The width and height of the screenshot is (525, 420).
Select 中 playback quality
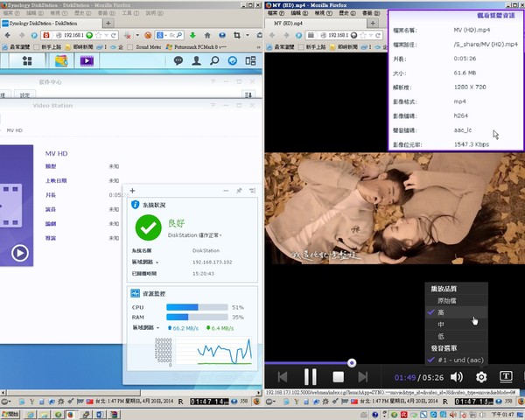tap(440, 324)
